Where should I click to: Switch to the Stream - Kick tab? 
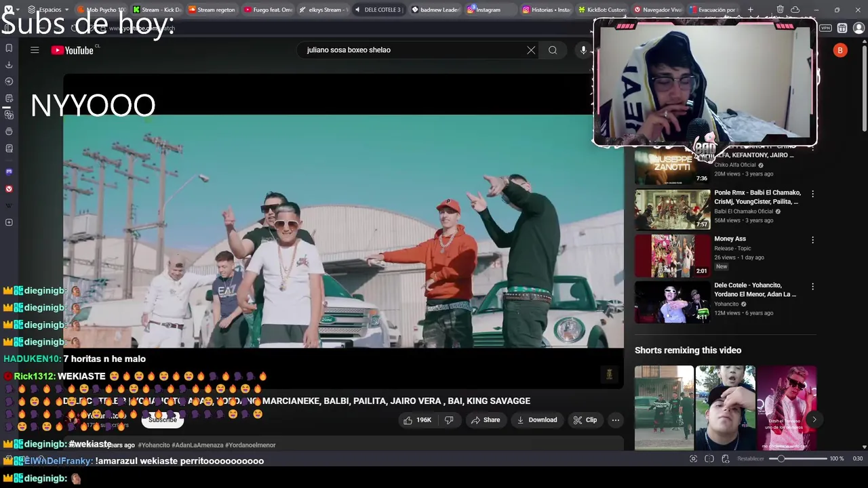tap(157, 9)
